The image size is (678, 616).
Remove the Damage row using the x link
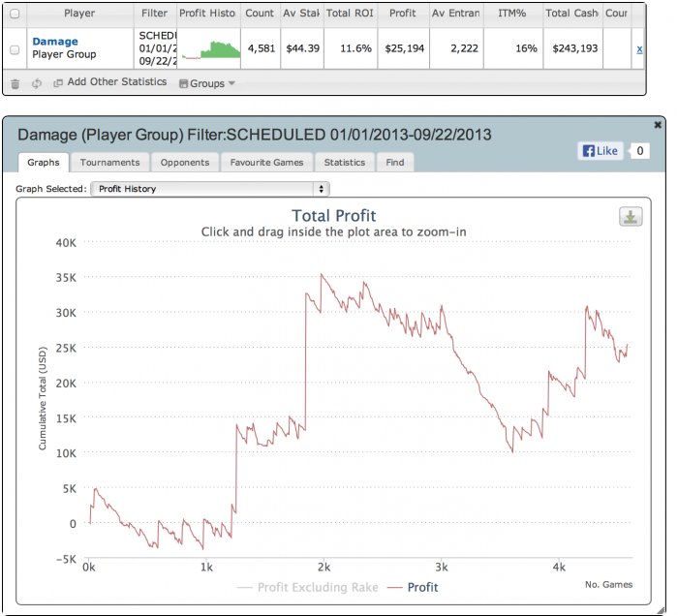pyautogui.click(x=639, y=49)
